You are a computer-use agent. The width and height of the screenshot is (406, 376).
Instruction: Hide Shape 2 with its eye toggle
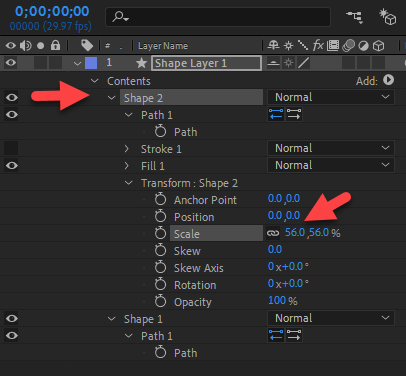12,97
